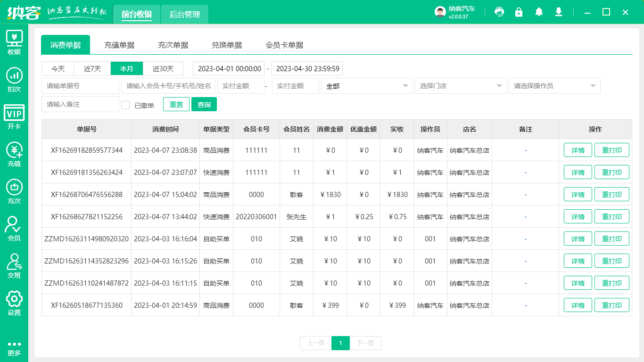Open the 收银 cashier icon
Image resolution: width=644 pixels, height=362 pixels.
(x=14, y=42)
